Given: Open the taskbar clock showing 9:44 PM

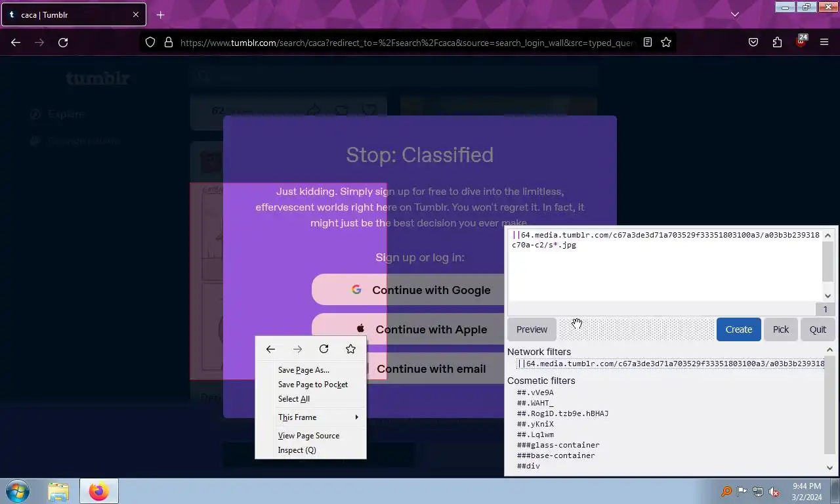Looking at the screenshot, I should pos(807,492).
